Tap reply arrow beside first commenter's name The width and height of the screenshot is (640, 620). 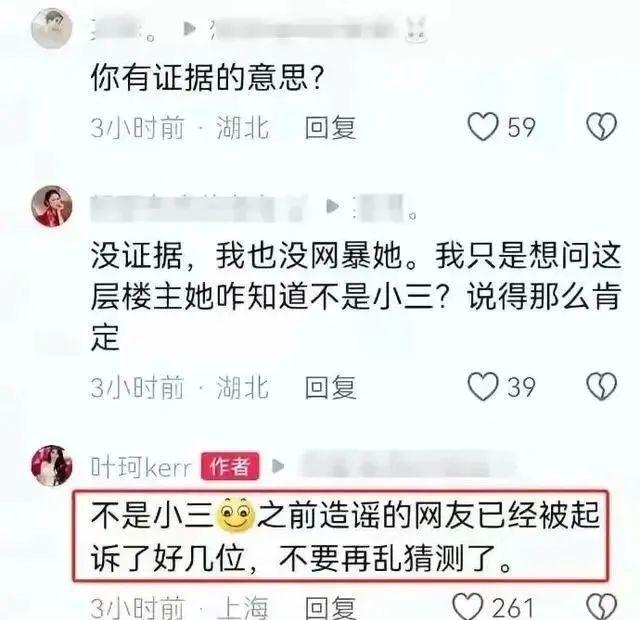tap(189, 29)
